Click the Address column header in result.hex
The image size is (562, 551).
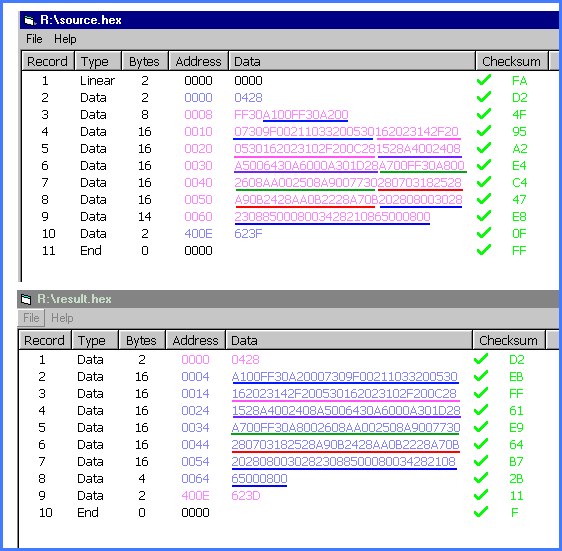[195, 340]
